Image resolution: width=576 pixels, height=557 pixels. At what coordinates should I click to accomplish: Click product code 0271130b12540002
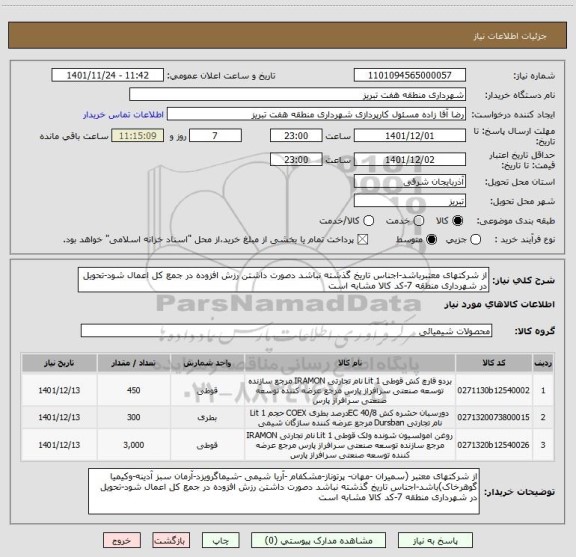click(493, 390)
